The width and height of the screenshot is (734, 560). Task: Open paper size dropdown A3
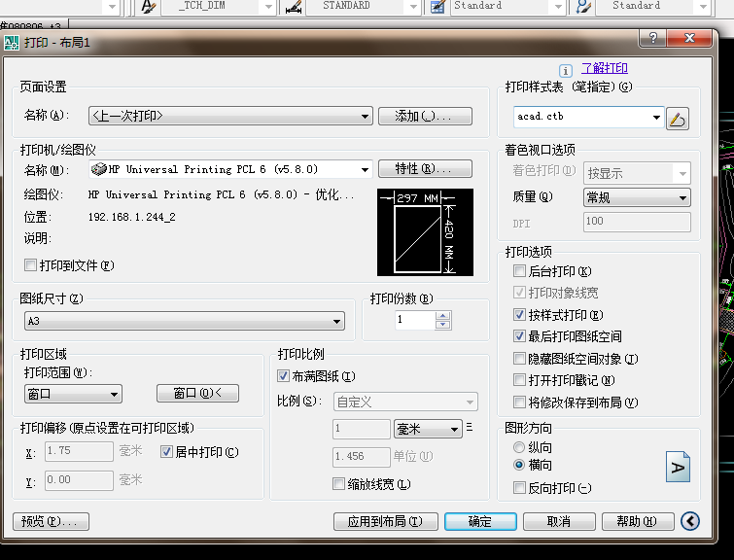click(x=185, y=321)
